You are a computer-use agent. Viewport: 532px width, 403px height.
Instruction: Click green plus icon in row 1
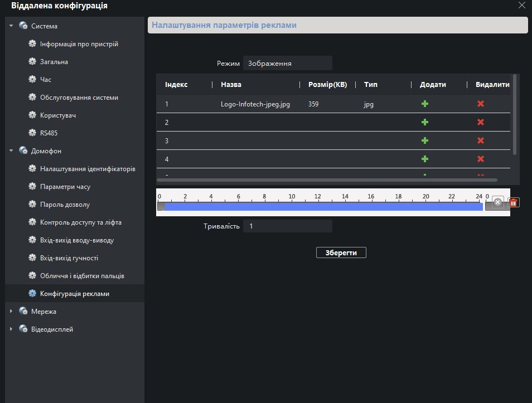[425, 104]
